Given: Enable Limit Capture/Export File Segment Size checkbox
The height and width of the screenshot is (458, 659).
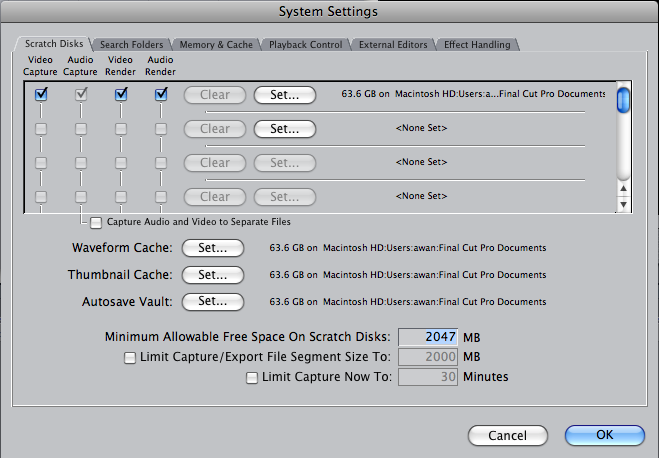Looking at the screenshot, I should click(x=130, y=358).
